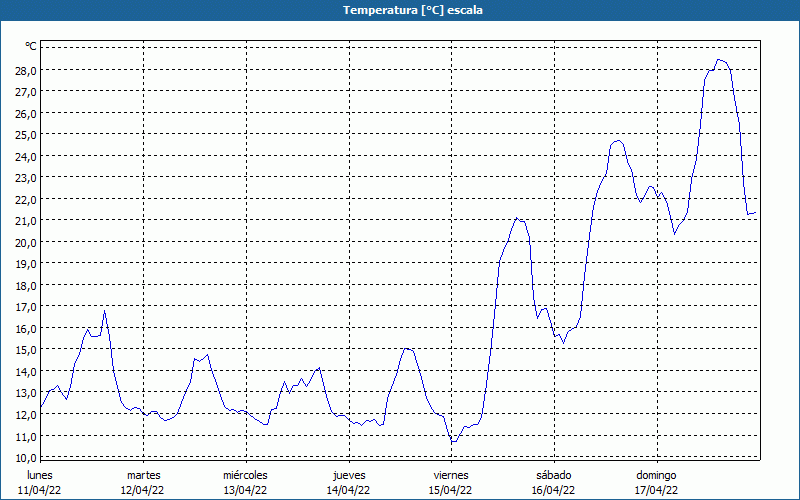Click the 28,0 value on the y-axis
800x500 pixels.
27,70
